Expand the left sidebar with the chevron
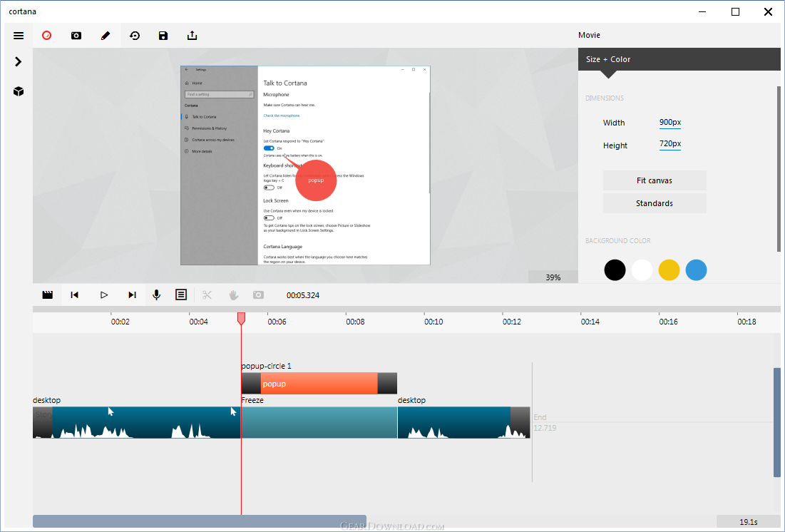The height and width of the screenshot is (532, 785). pyautogui.click(x=19, y=61)
